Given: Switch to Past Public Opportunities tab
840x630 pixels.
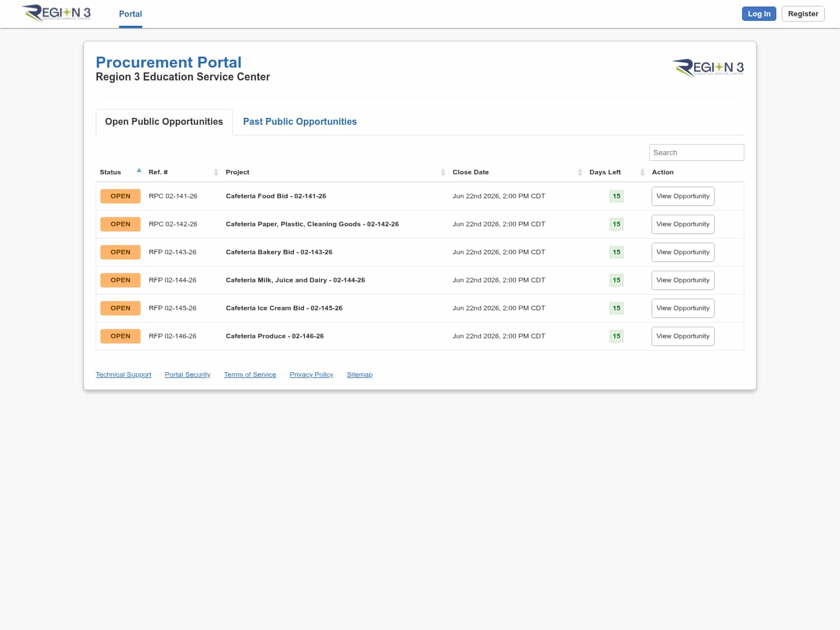Looking at the screenshot, I should (300, 121).
